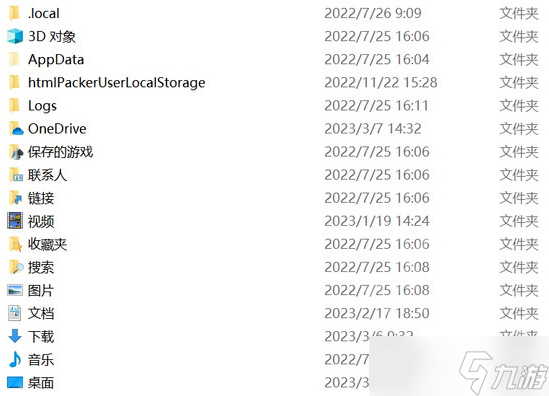Viewport: 549px width, 396px height.
Task: Select the OneDrive modified date 2023/3/7 14:32
Action: (x=373, y=129)
